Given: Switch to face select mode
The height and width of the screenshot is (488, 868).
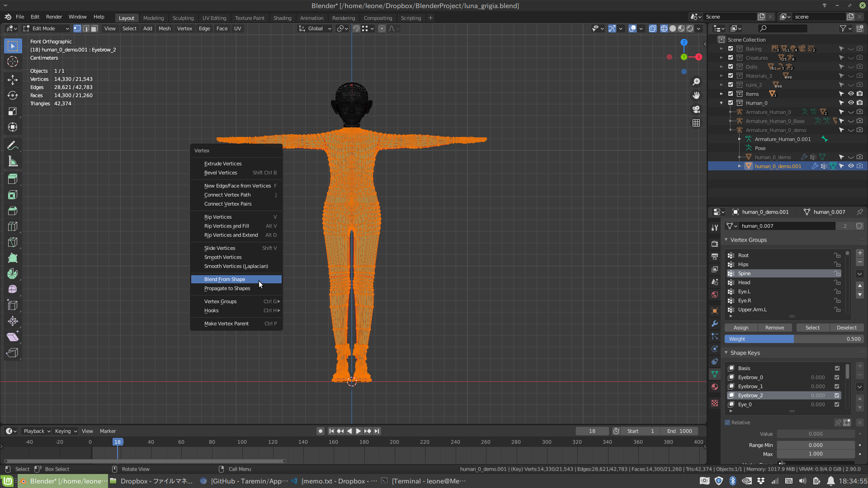Looking at the screenshot, I should pyautogui.click(x=94, y=28).
